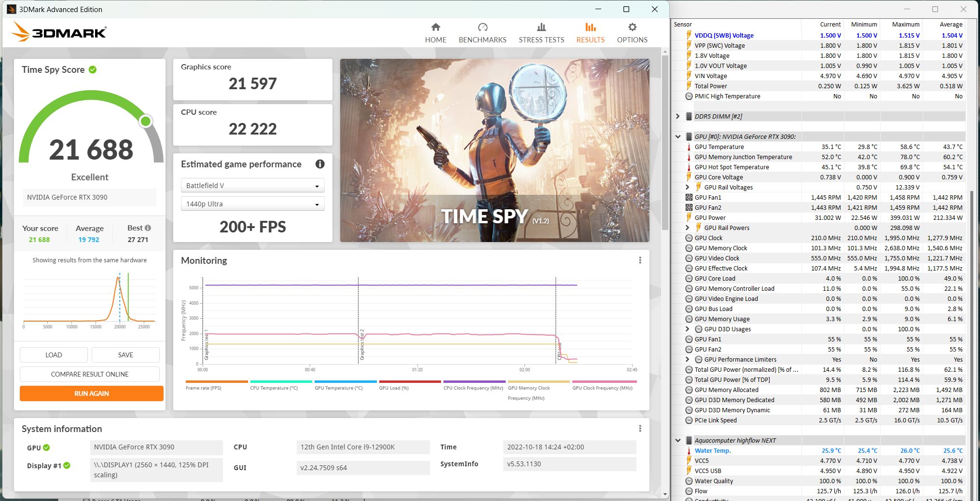Screen dimensions: 980x501
Task: Click the Water Quality circular icon
Action: 689,481
